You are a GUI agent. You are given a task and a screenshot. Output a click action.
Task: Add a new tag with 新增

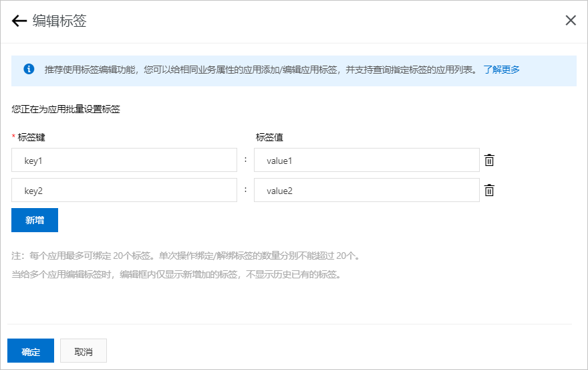pyautogui.click(x=35, y=220)
